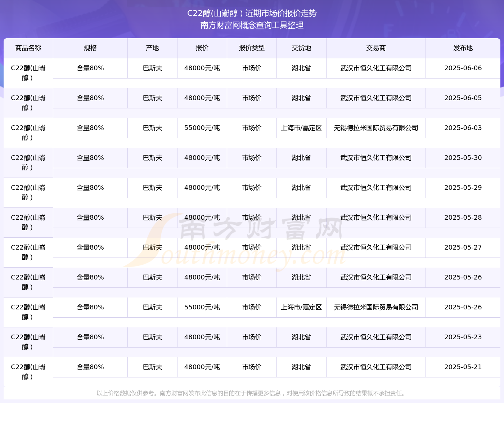The height and width of the screenshot is (434, 504).
Task: Click the 交货地 column header
Action: [x=301, y=48]
